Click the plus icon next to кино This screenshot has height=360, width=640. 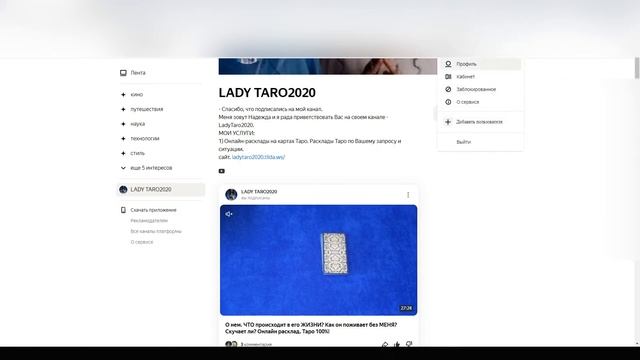pyautogui.click(x=123, y=95)
